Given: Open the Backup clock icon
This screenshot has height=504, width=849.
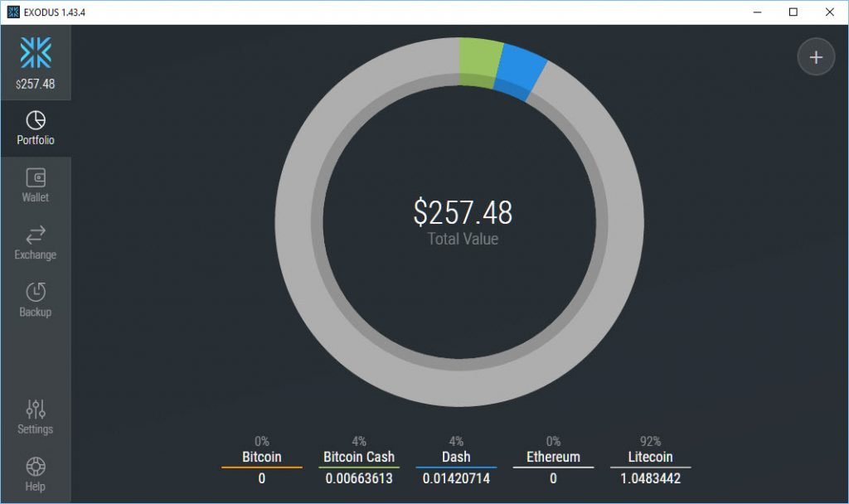Looking at the screenshot, I should tap(36, 292).
